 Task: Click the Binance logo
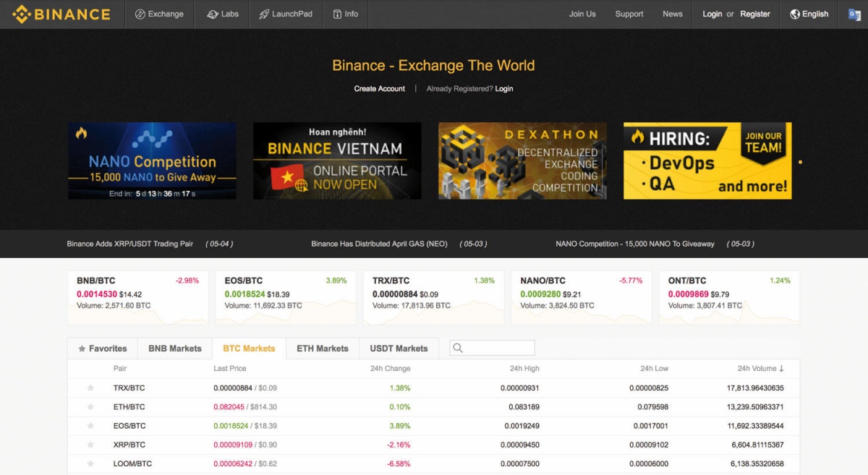pyautogui.click(x=61, y=14)
